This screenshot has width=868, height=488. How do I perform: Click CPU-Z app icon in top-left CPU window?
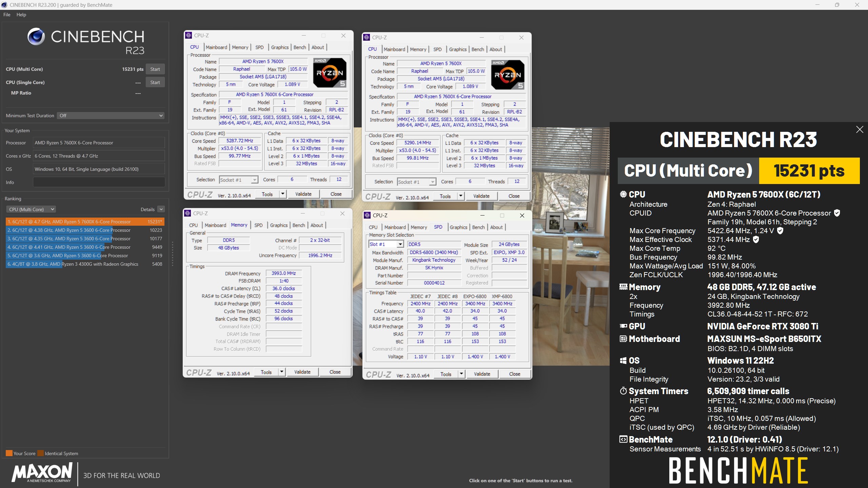click(189, 35)
